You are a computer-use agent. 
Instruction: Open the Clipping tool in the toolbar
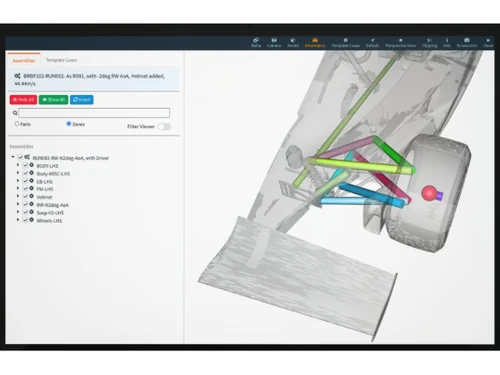pyautogui.click(x=430, y=43)
